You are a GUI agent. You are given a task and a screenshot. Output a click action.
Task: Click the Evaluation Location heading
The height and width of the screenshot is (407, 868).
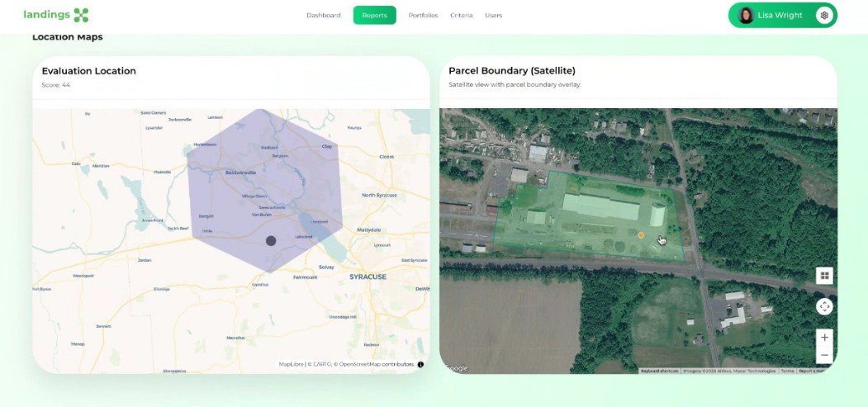pyautogui.click(x=88, y=71)
